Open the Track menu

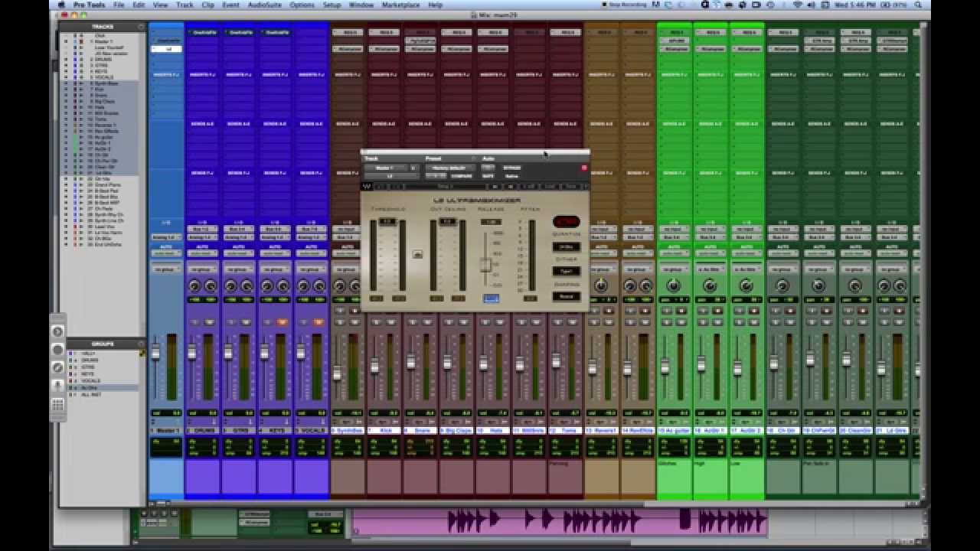tap(185, 5)
